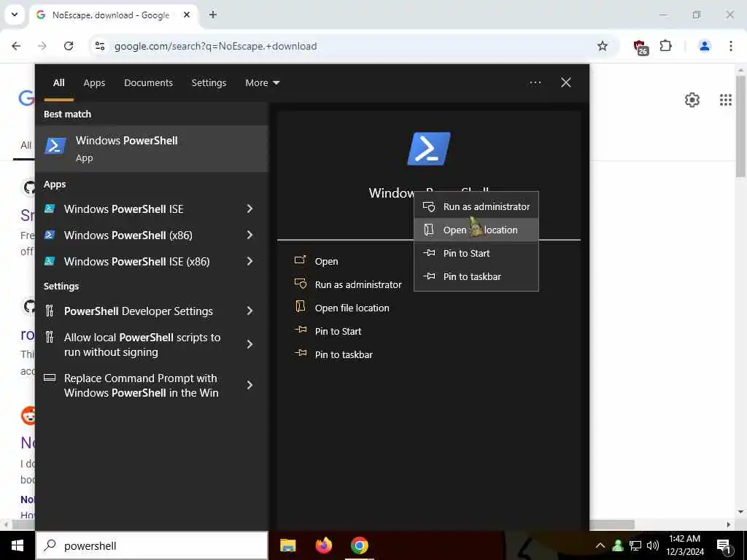The width and height of the screenshot is (747, 560).
Task: Switch to the Settings search tab
Action: click(x=209, y=83)
